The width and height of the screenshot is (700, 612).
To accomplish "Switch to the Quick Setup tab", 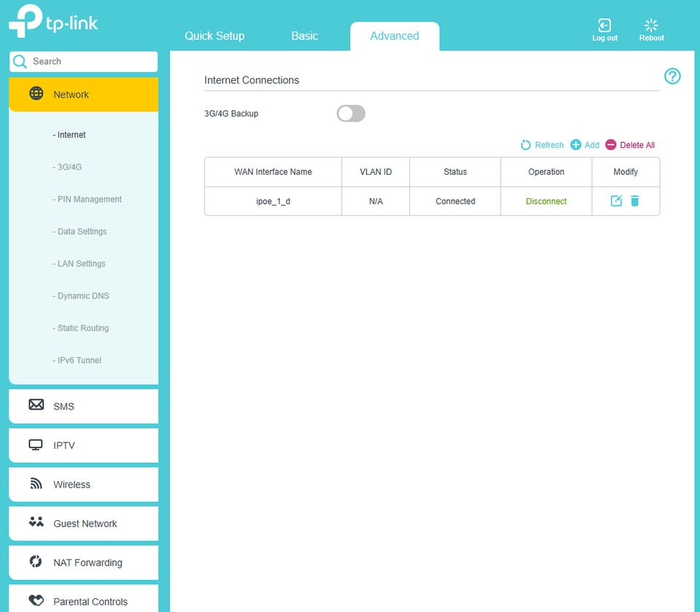I will pyautogui.click(x=214, y=36).
